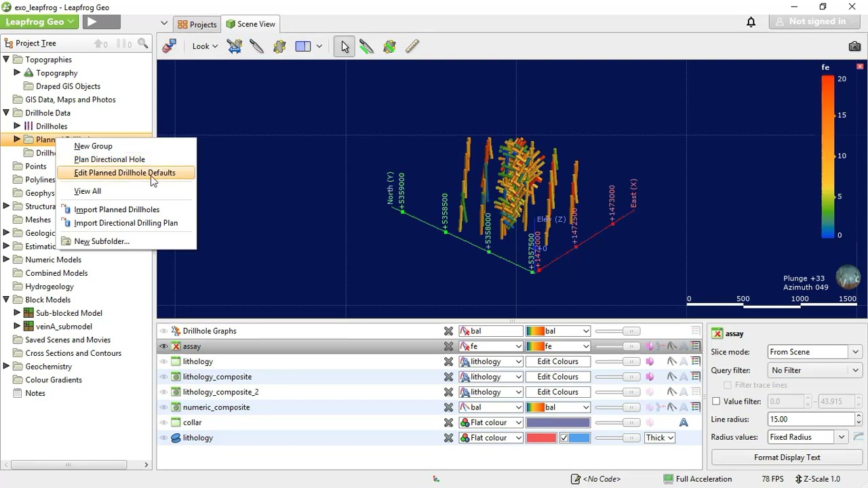Switch to the Projects tab
868x488 pixels.
coord(197,24)
